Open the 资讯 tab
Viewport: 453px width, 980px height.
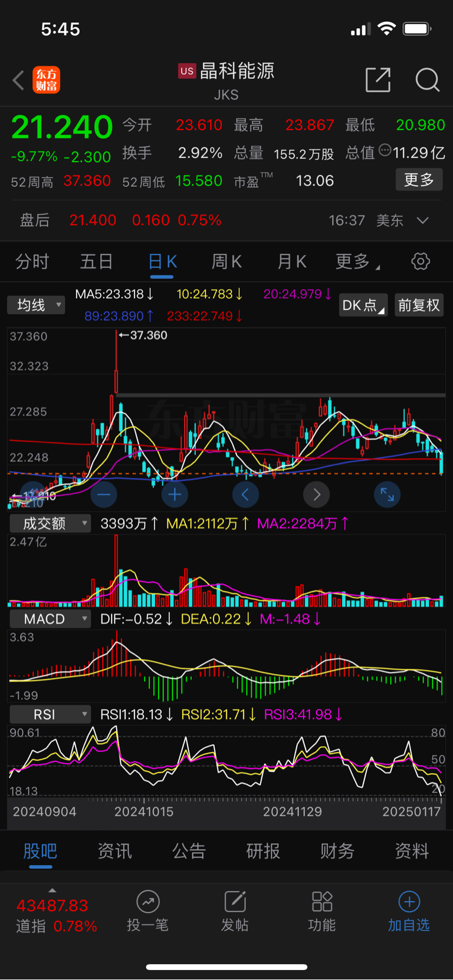click(x=114, y=851)
